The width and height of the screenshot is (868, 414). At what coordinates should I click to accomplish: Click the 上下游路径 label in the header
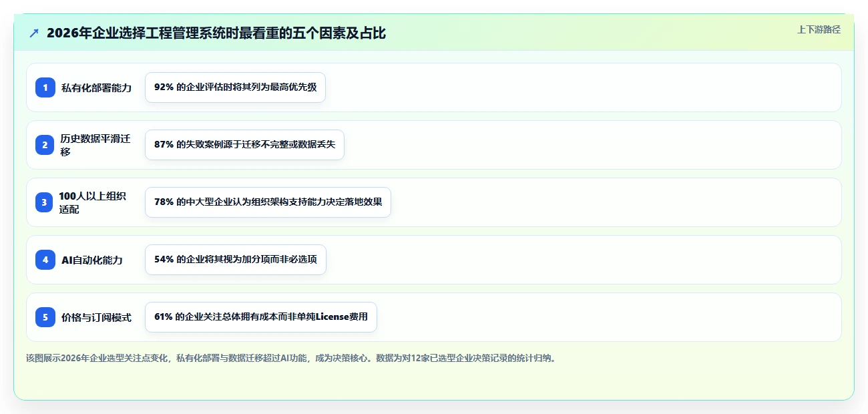pyautogui.click(x=819, y=29)
